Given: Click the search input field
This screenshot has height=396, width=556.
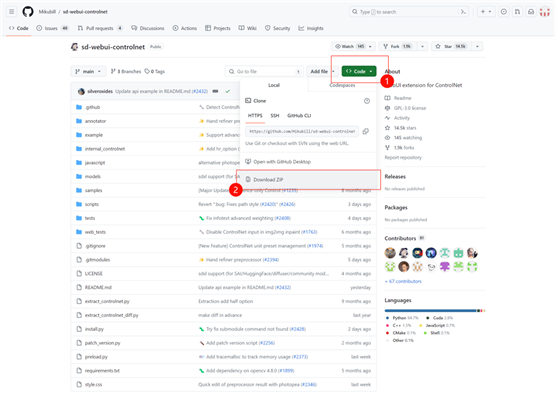Looking at the screenshot, I should tap(409, 12).
